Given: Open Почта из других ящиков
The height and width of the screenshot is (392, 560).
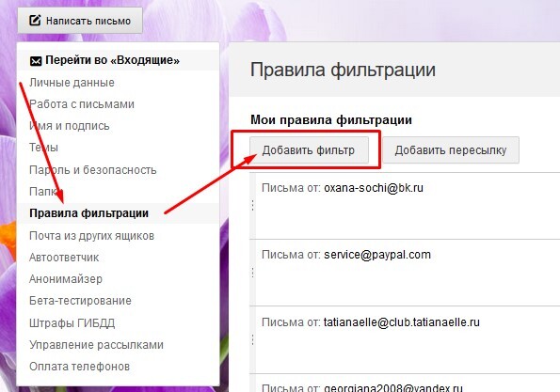Looking at the screenshot, I should click(92, 236).
